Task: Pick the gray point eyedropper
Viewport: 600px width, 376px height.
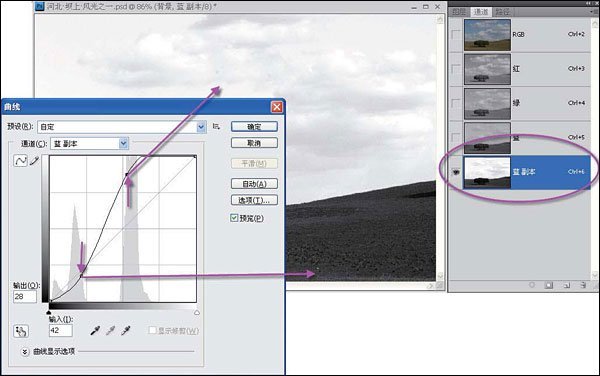Action: pos(111,331)
